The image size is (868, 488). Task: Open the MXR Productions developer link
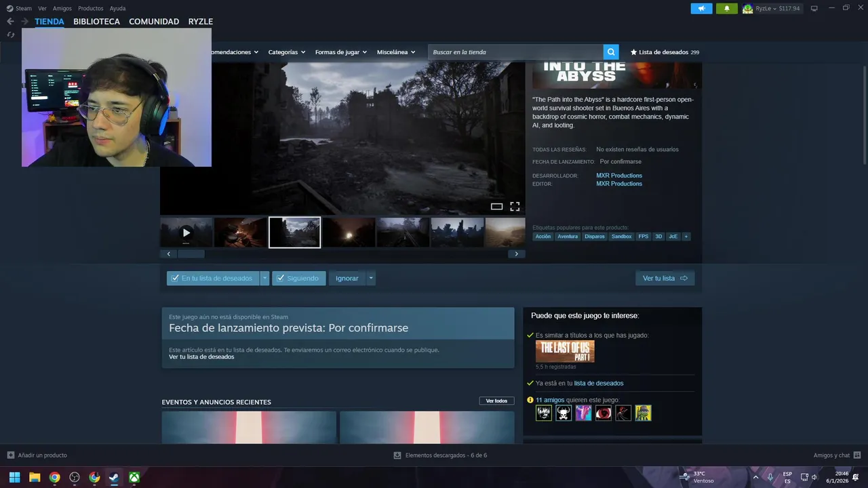coord(619,176)
